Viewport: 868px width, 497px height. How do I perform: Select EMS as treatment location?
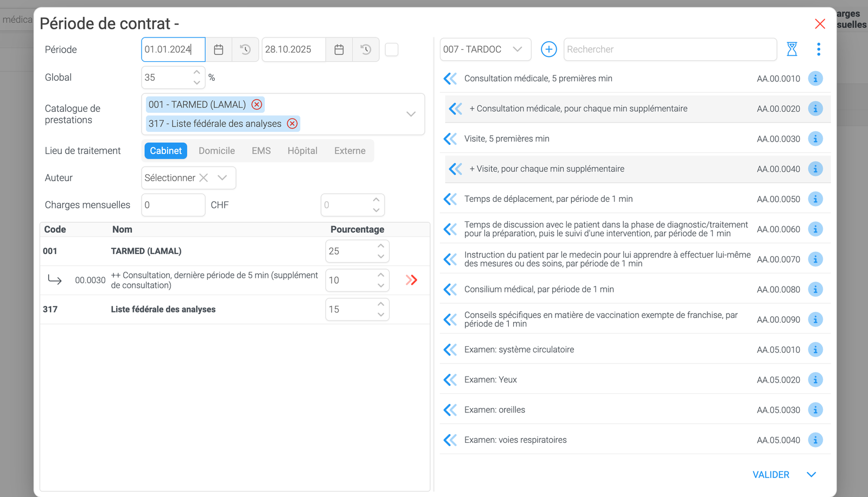(261, 151)
